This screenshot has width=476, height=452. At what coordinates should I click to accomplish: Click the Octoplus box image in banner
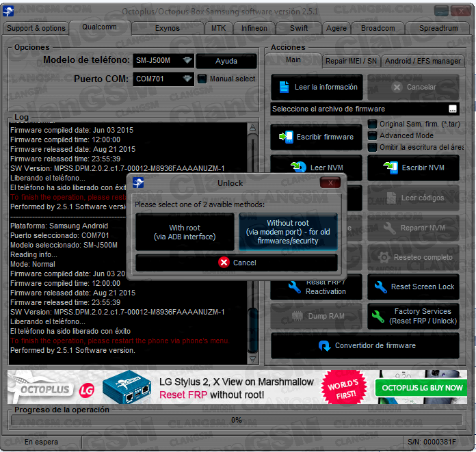(127, 387)
